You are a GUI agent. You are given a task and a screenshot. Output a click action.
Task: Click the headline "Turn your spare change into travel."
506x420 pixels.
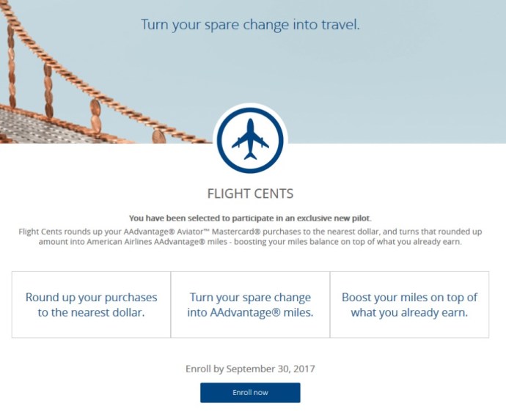[x=250, y=25]
